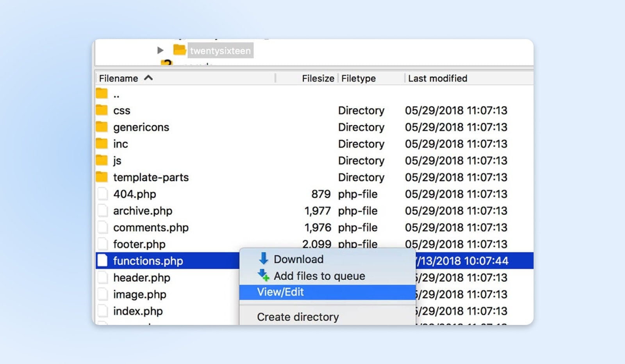Select Create directory in context menu
This screenshot has width=625, height=364.
298,317
